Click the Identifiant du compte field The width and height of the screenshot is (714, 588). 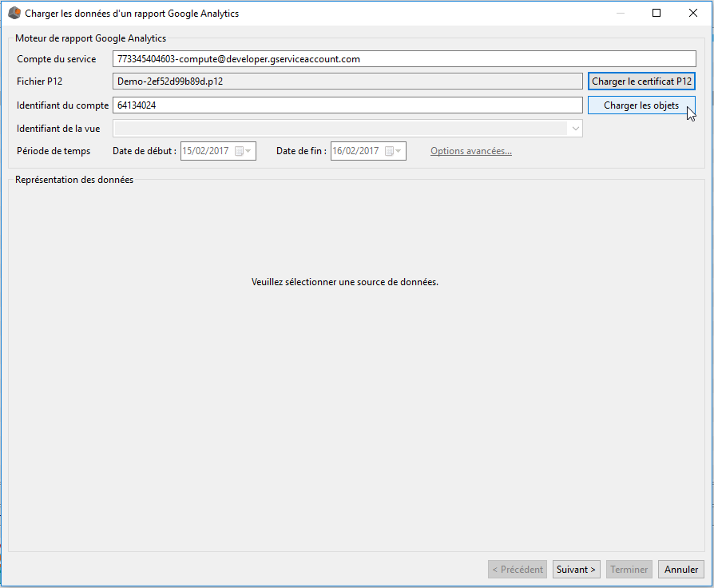pyautogui.click(x=347, y=105)
